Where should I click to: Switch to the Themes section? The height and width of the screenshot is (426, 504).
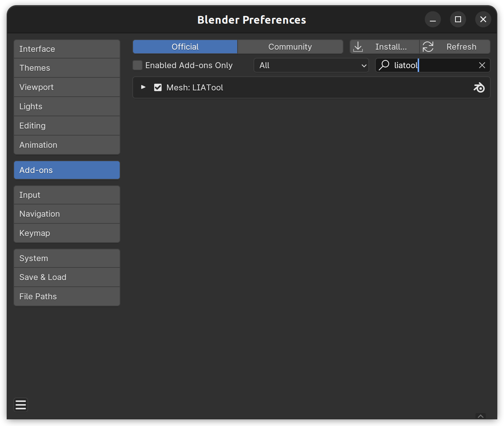pos(67,68)
